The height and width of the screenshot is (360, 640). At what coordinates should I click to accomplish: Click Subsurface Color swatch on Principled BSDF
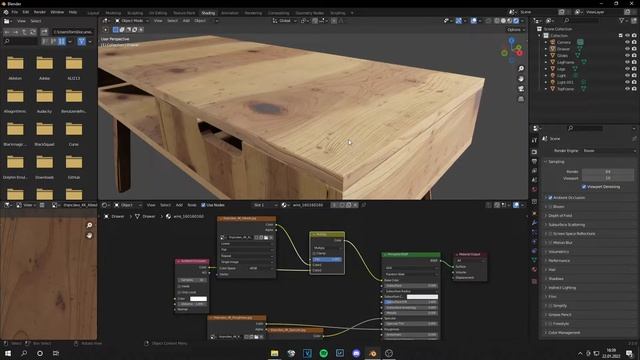422,297
